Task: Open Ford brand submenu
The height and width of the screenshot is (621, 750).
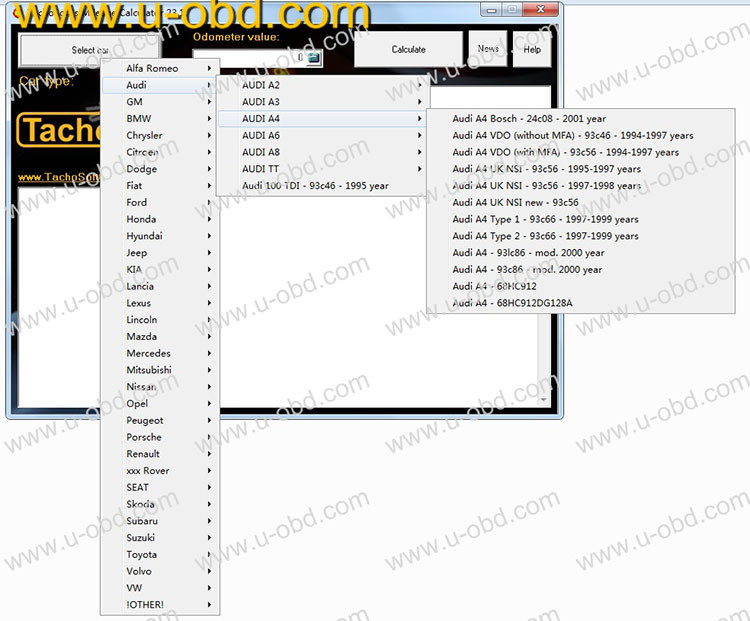Action: (x=160, y=202)
